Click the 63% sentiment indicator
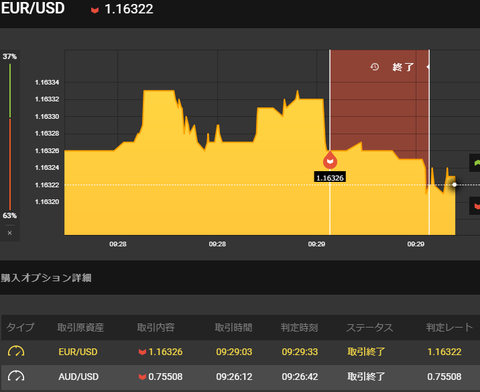The height and width of the screenshot is (392, 480). tap(10, 216)
